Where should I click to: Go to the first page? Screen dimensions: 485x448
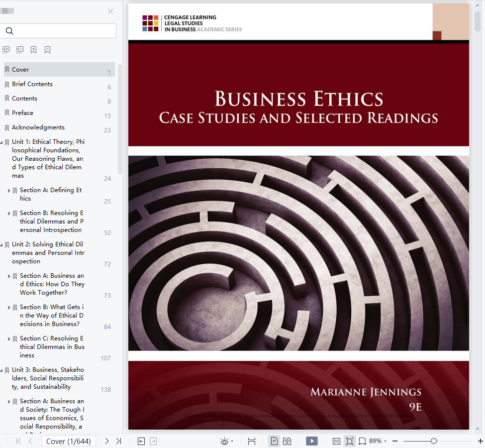[x=18, y=441]
